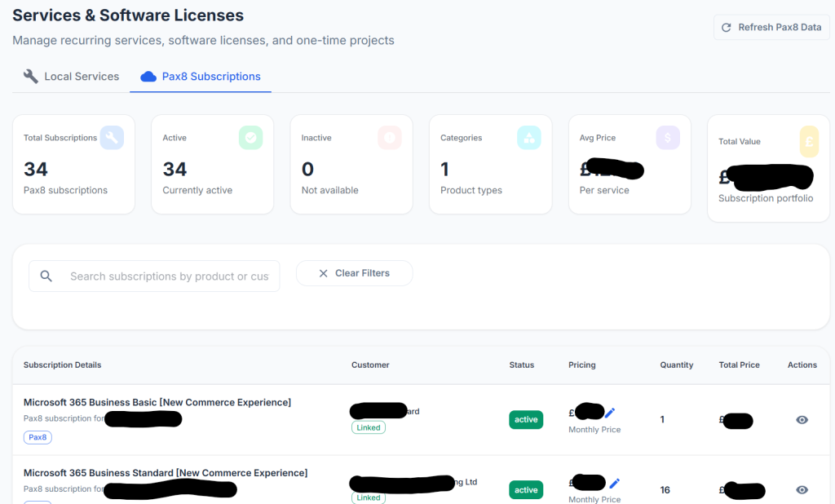This screenshot has width=835, height=504.
Task: Click the dollar icon on the Avg Price card
Action: (668, 138)
